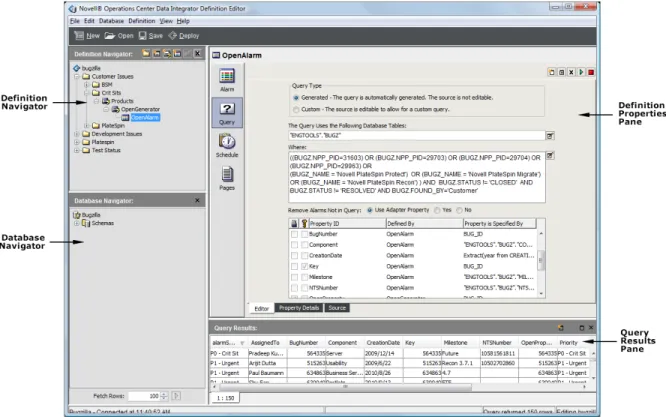Select the Editor tab
This screenshot has height=417, width=666.
[261, 308]
